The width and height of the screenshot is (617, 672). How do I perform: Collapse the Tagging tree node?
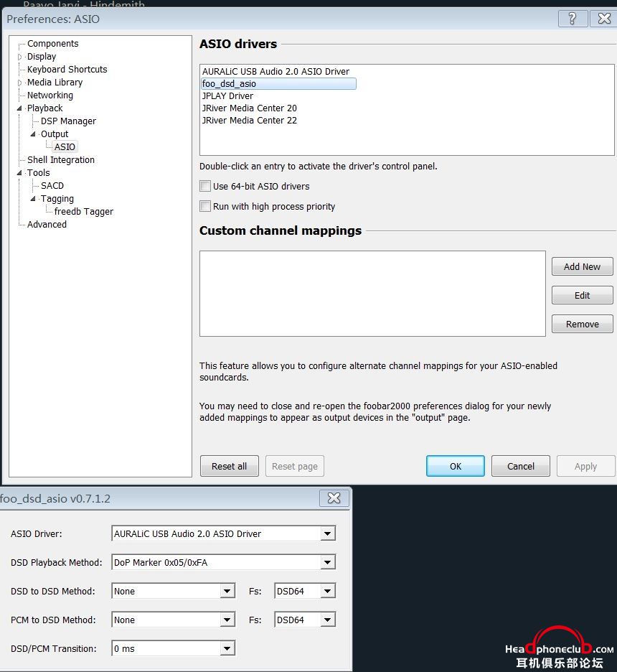coord(33,198)
